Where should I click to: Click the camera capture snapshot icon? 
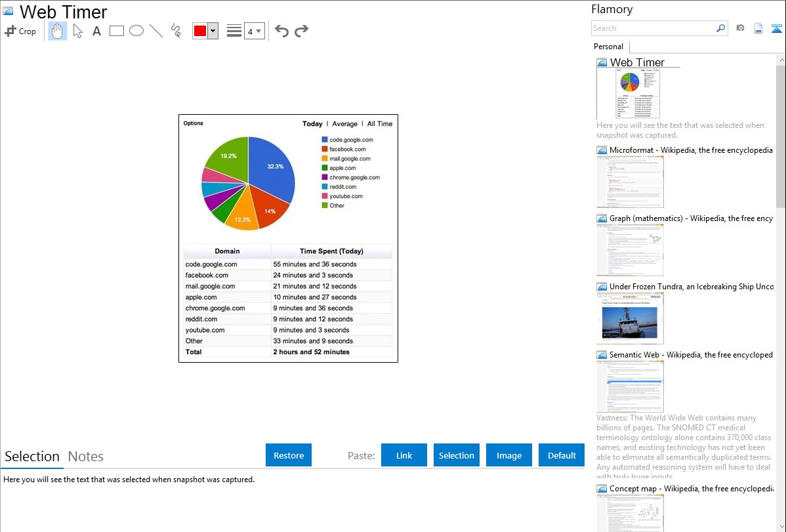point(740,28)
